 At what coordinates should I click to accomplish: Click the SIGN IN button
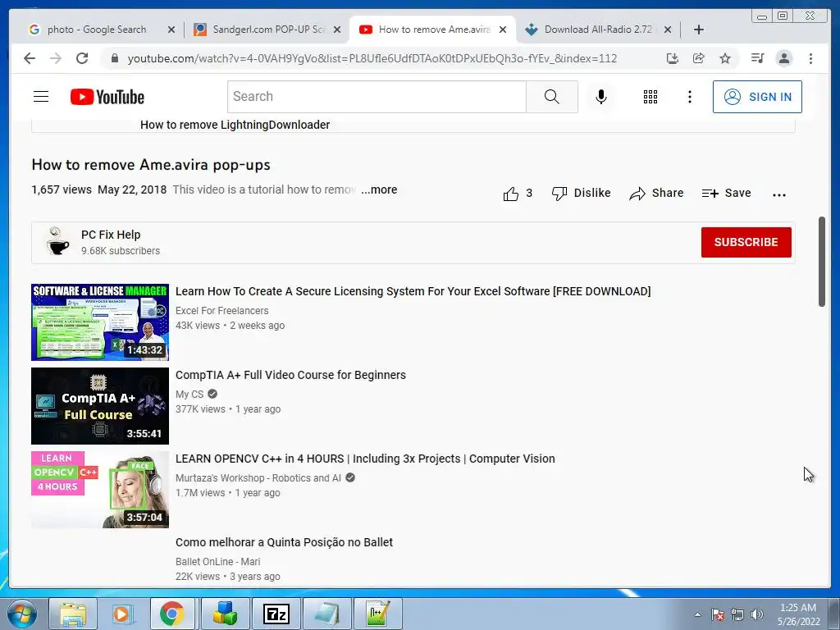(x=757, y=97)
